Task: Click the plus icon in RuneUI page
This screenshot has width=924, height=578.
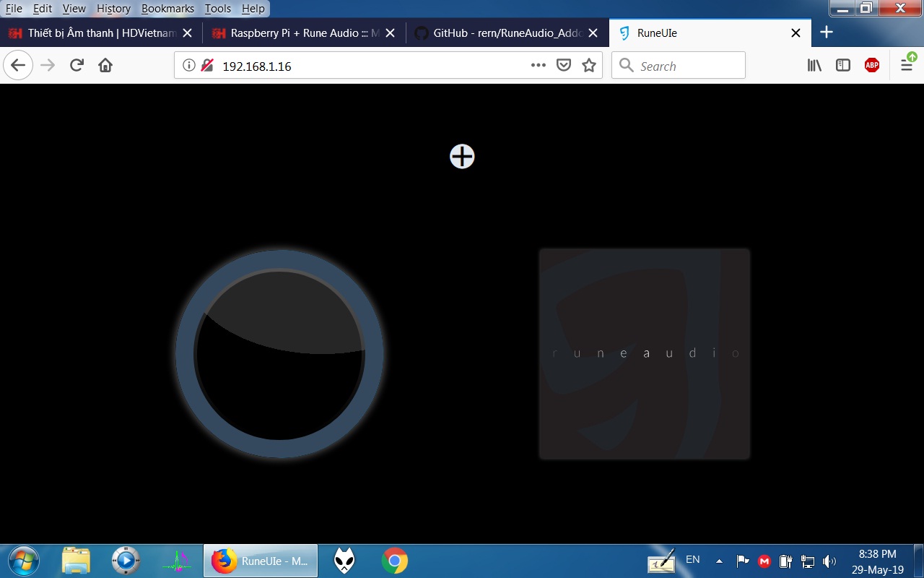Action: coord(462,156)
